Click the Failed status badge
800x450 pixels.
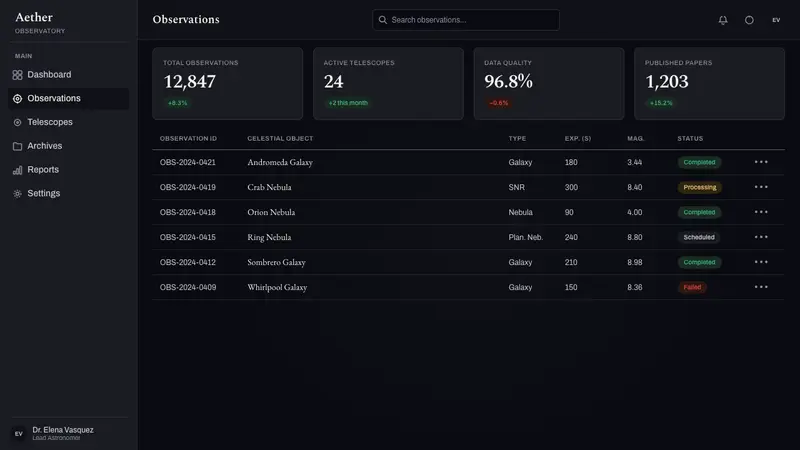point(692,287)
